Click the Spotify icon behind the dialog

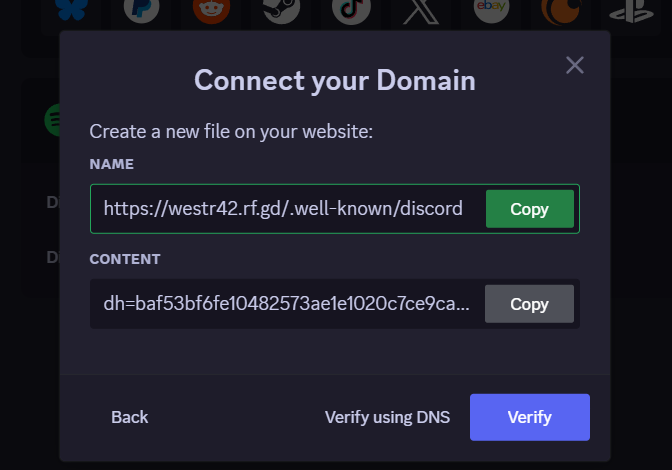(52, 120)
